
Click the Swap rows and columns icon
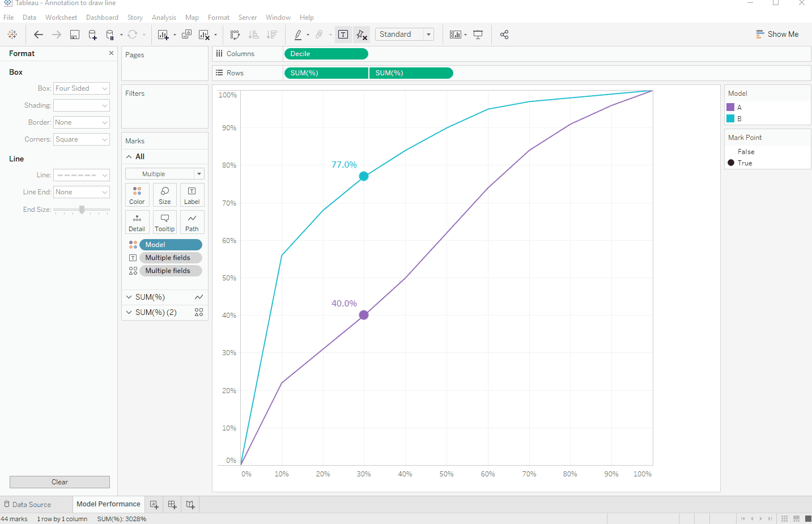235,35
